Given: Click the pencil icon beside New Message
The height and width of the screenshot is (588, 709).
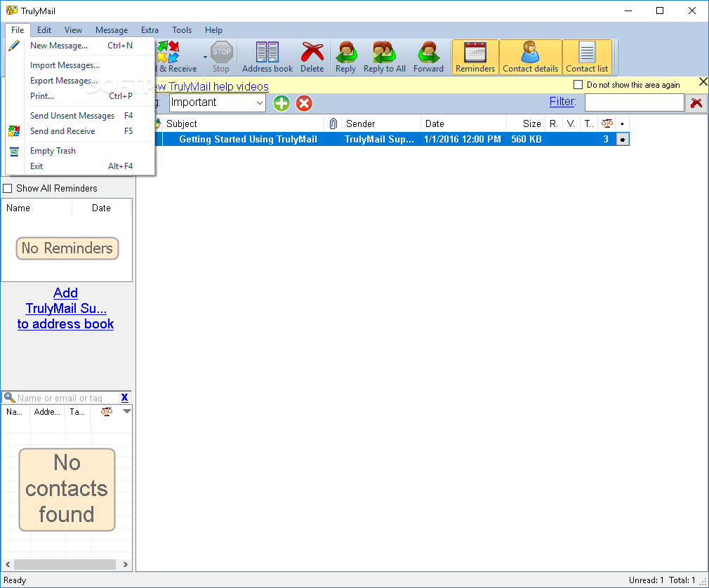Looking at the screenshot, I should [x=14, y=45].
